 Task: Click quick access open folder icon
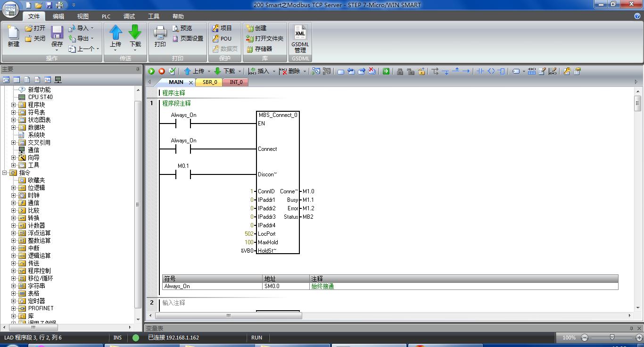(39, 5)
